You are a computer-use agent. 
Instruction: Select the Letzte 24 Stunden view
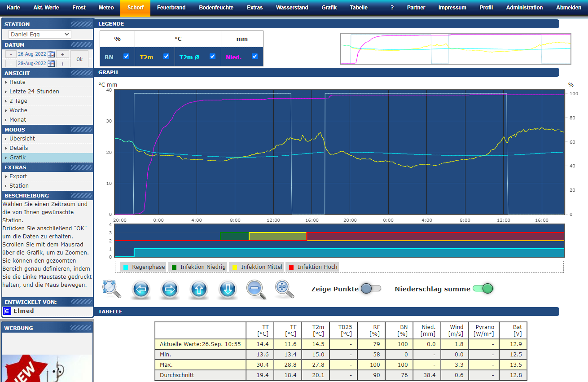tap(34, 92)
